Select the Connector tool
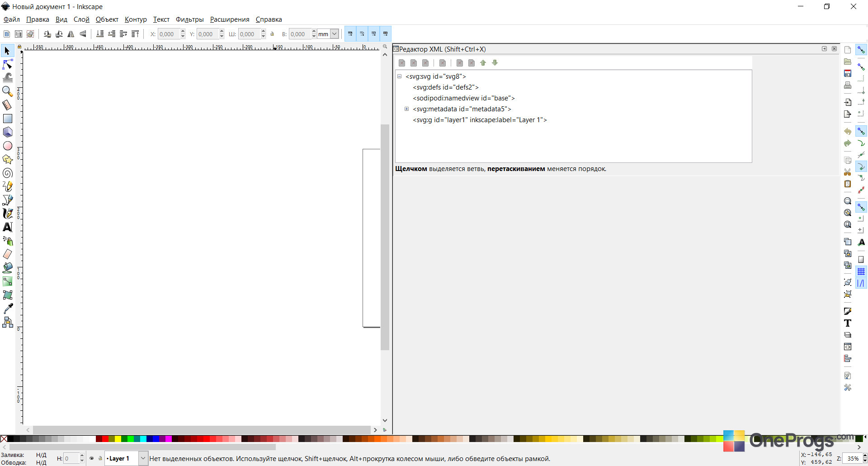 [8, 322]
